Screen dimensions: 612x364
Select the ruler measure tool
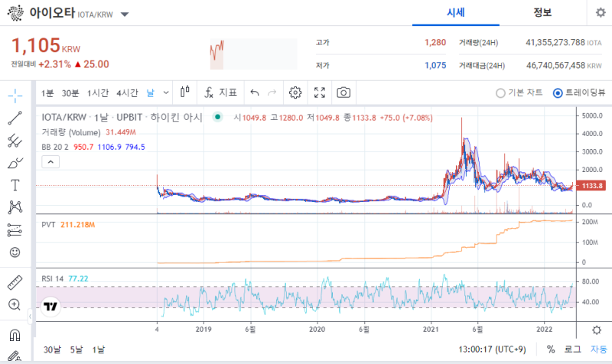[15, 282]
